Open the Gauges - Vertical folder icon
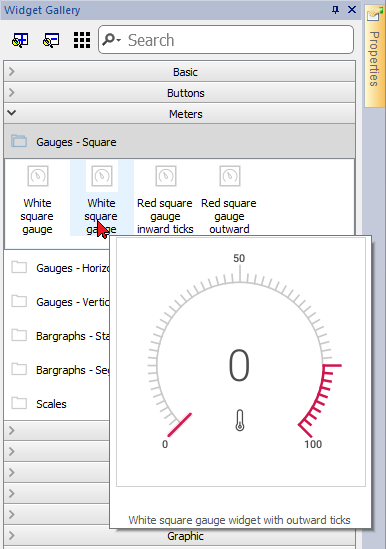The height and width of the screenshot is (549, 386). 19,301
